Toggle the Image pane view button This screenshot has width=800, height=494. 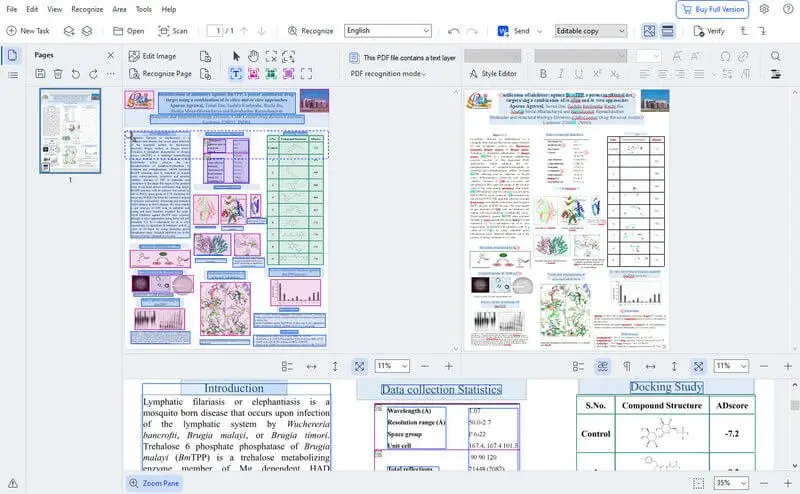coord(649,31)
